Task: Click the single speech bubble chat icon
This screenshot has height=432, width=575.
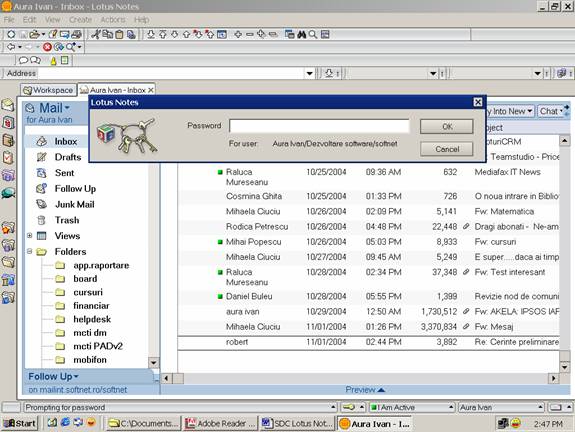Action: click(x=23, y=60)
